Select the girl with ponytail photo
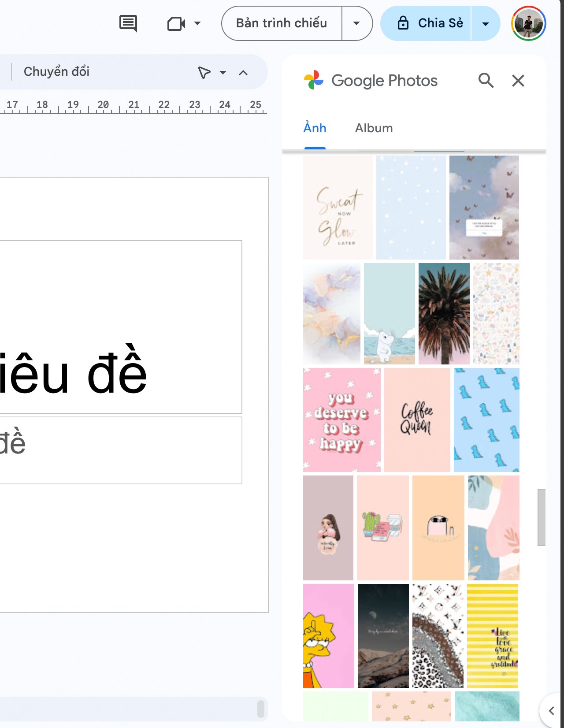The width and height of the screenshot is (564, 728). coord(328,528)
